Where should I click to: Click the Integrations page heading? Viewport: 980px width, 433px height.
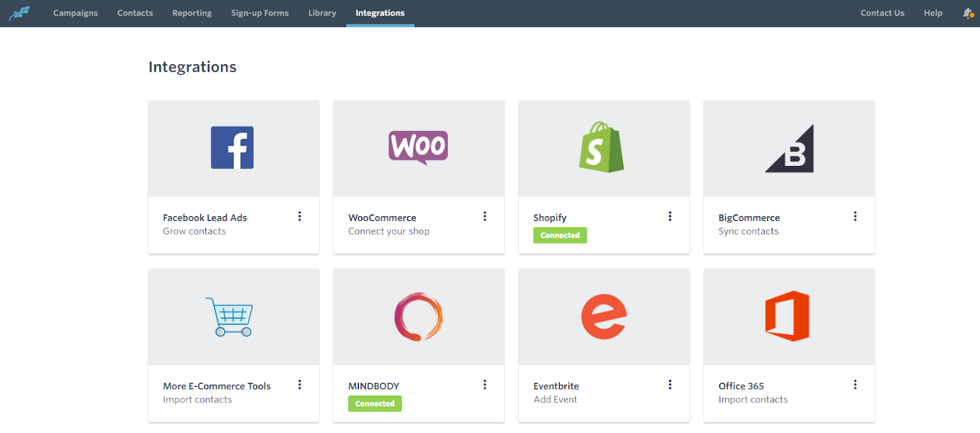(x=192, y=67)
